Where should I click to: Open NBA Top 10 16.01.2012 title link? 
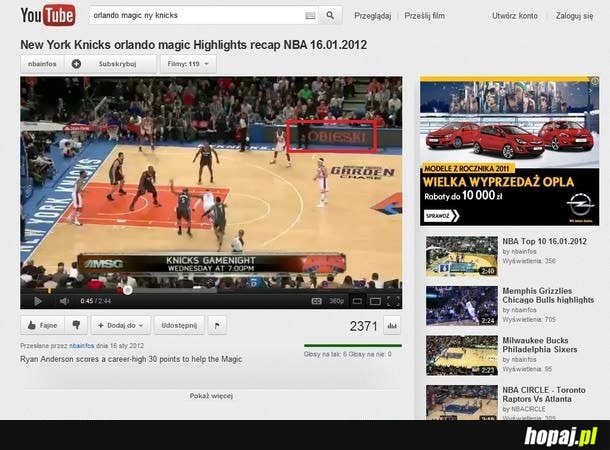click(544, 241)
